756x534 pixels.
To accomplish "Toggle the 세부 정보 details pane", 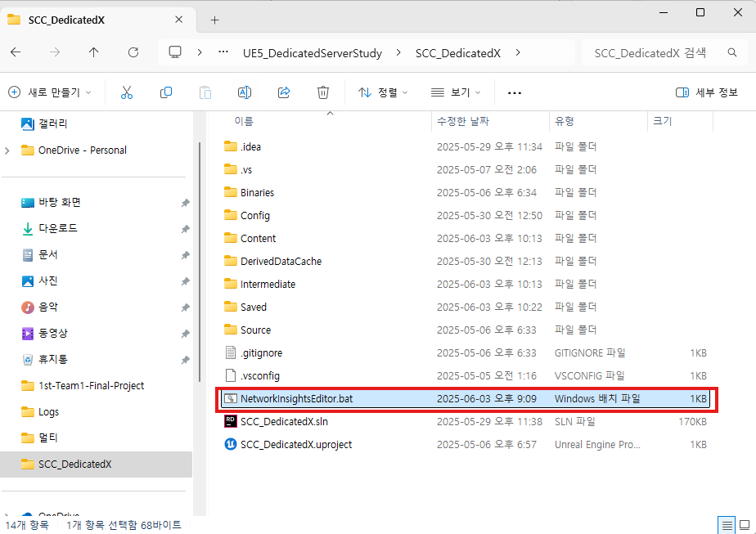I will click(x=707, y=92).
